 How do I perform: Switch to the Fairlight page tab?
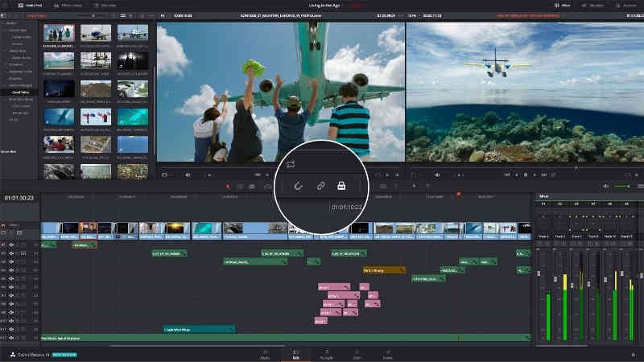click(x=326, y=354)
